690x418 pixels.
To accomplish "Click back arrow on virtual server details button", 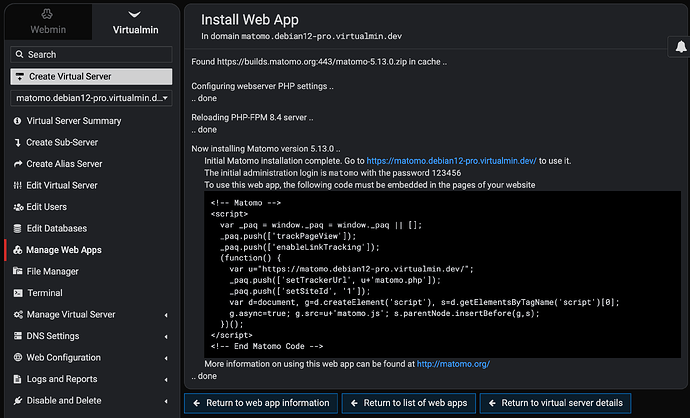I will coord(492,403).
